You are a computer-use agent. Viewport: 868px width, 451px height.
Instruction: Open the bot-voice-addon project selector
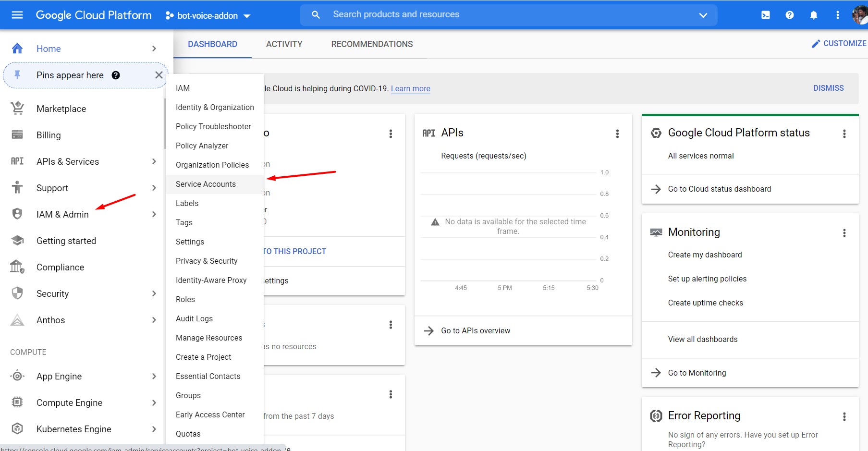208,15
